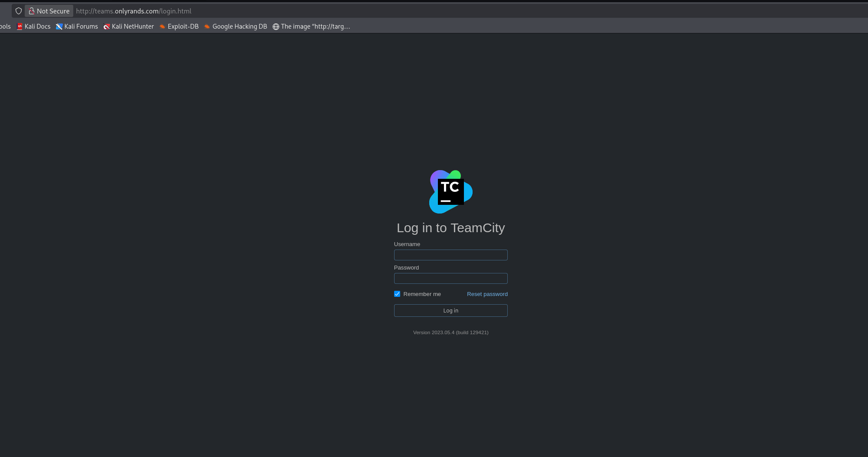Focus the Username input field
This screenshot has width=868, height=457.
click(451, 255)
